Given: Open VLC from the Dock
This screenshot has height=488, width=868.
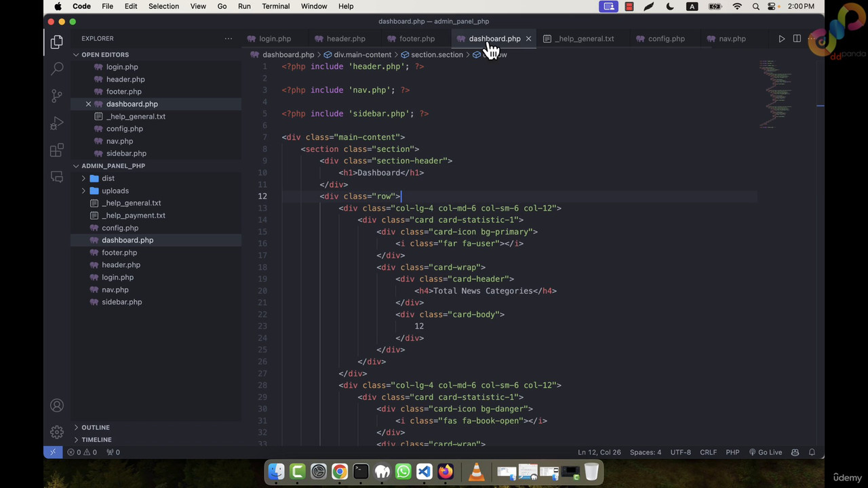Looking at the screenshot, I should click(x=477, y=472).
